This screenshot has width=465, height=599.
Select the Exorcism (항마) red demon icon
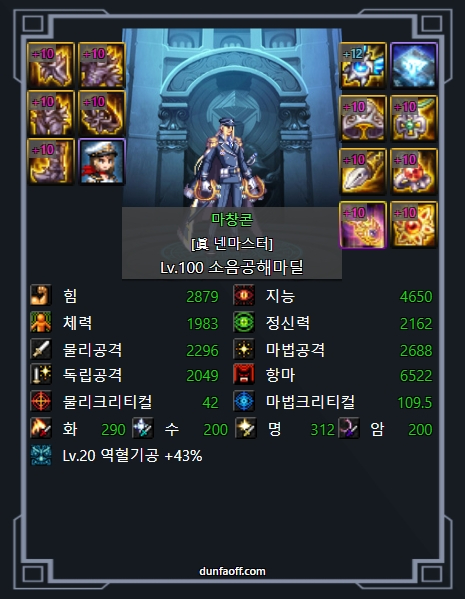click(244, 374)
